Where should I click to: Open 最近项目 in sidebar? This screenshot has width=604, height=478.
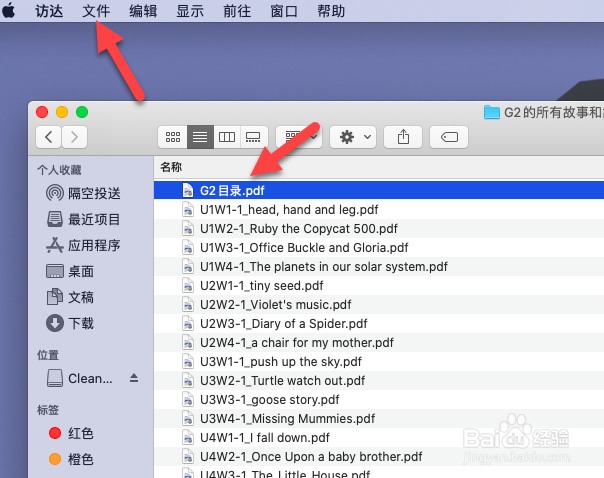[83, 220]
